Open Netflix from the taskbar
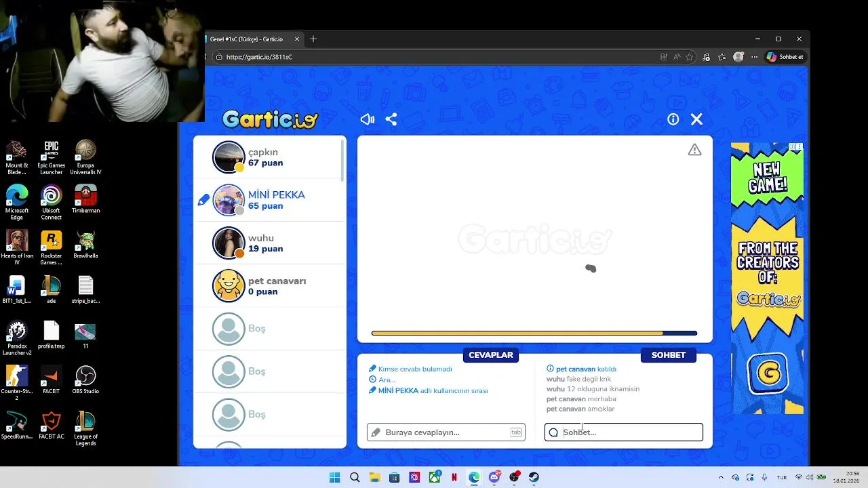Image resolution: width=868 pixels, height=488 pixels. [454, 477]
